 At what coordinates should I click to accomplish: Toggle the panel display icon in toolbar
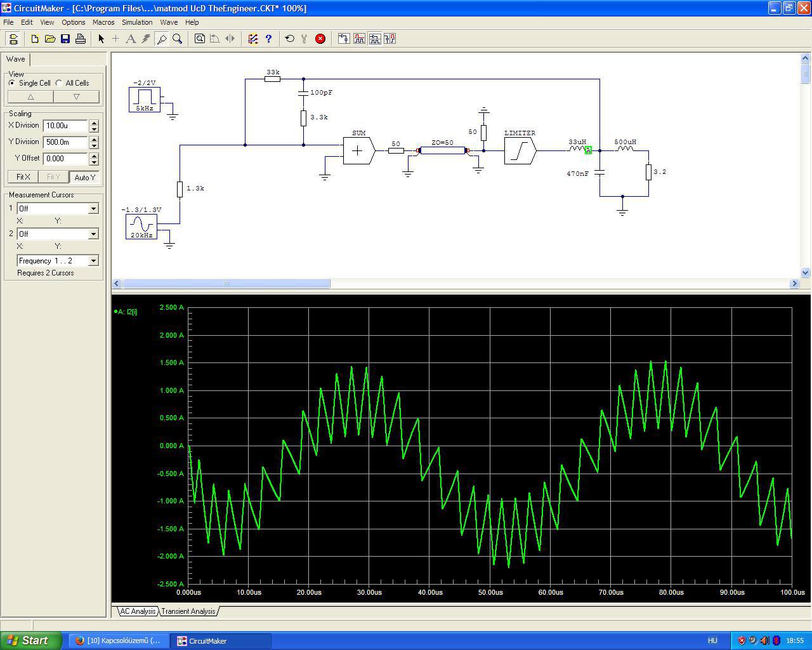click(13, 39)
